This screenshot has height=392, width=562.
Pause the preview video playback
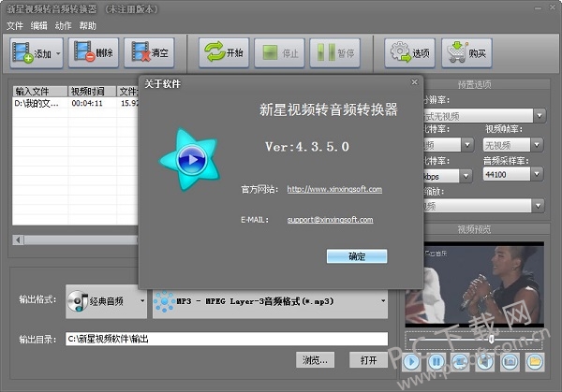[x=436, y=362]
